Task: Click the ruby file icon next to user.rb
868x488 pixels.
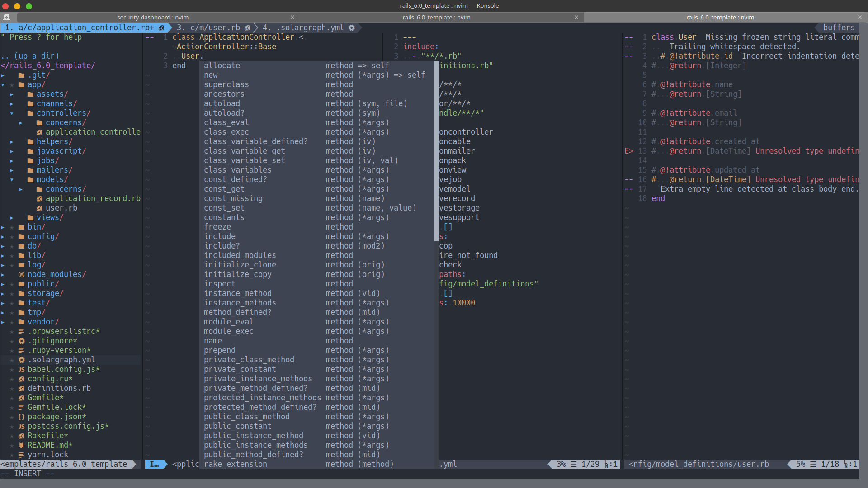Action: pyautogui.click(x=39, y=208)
